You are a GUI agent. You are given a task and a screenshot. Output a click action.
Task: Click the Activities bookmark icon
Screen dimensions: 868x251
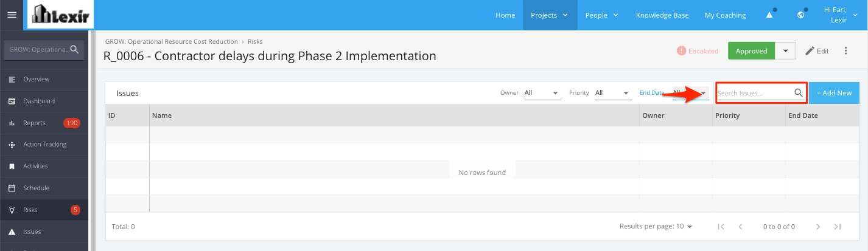12,167
